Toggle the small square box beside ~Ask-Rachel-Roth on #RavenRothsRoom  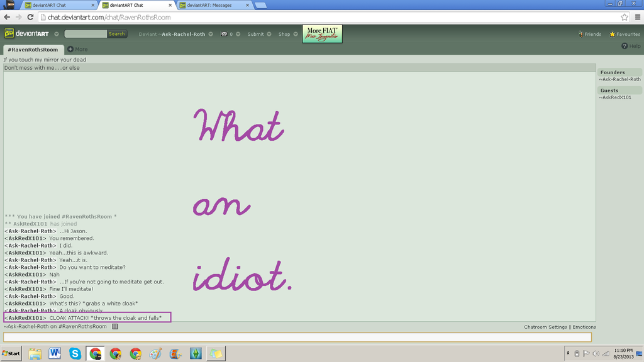pos(115,327)
